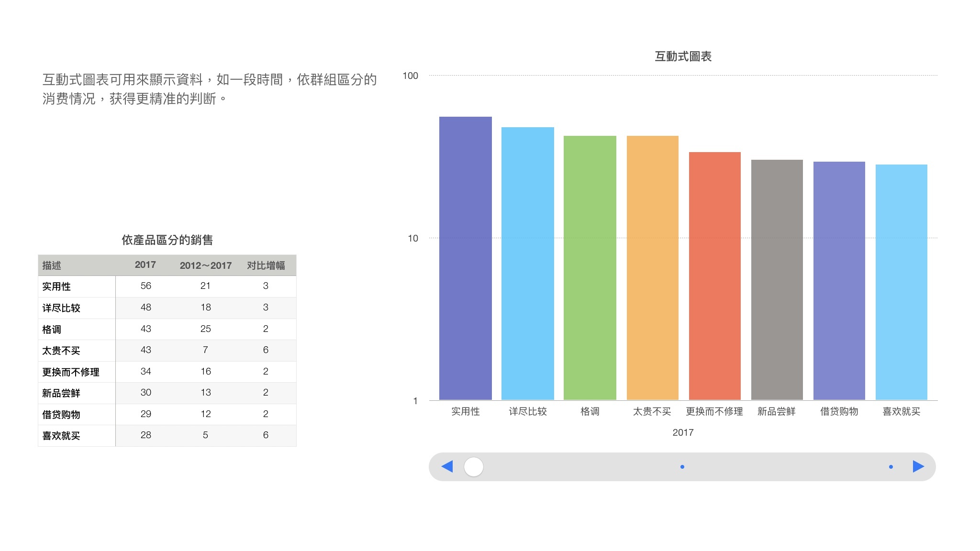Click the middle dot marker on slider
This screenshot has width=980, height=551.
[x=682, y=467]
